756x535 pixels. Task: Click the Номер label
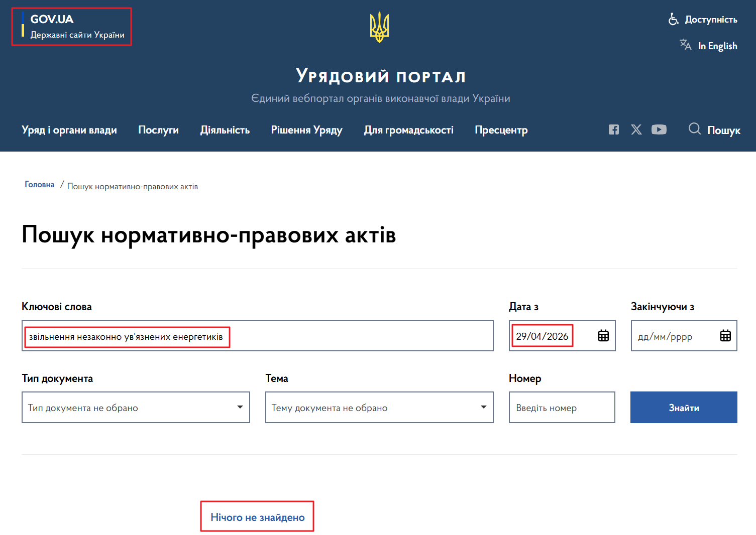click(x=525, y=378)
